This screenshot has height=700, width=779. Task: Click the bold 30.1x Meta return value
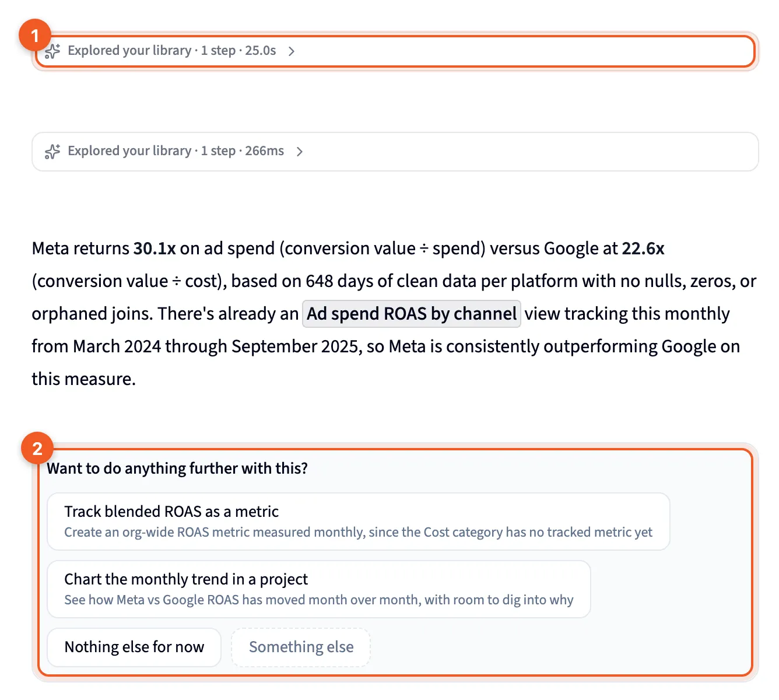[155, 249]
